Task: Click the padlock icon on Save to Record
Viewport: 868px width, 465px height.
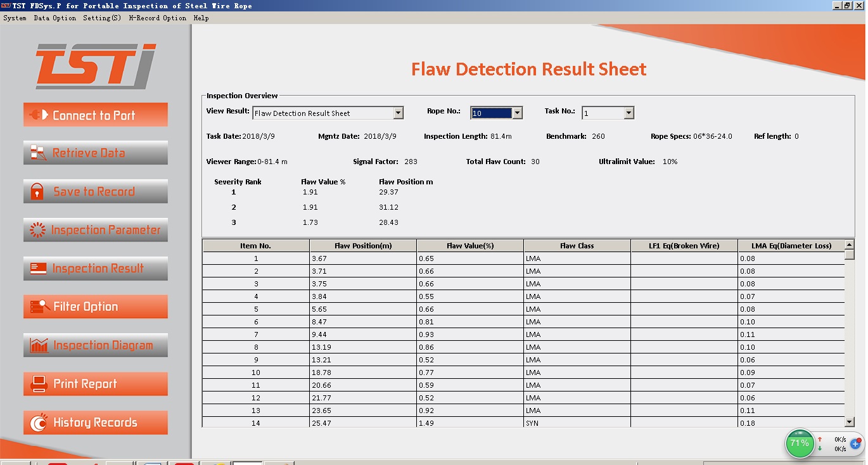Action: 37,191
